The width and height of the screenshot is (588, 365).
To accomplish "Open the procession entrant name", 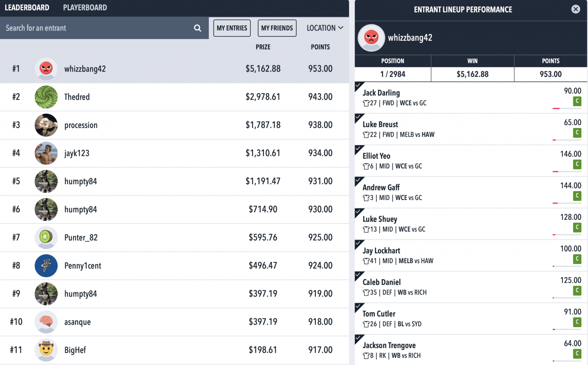I will [81, 125].
